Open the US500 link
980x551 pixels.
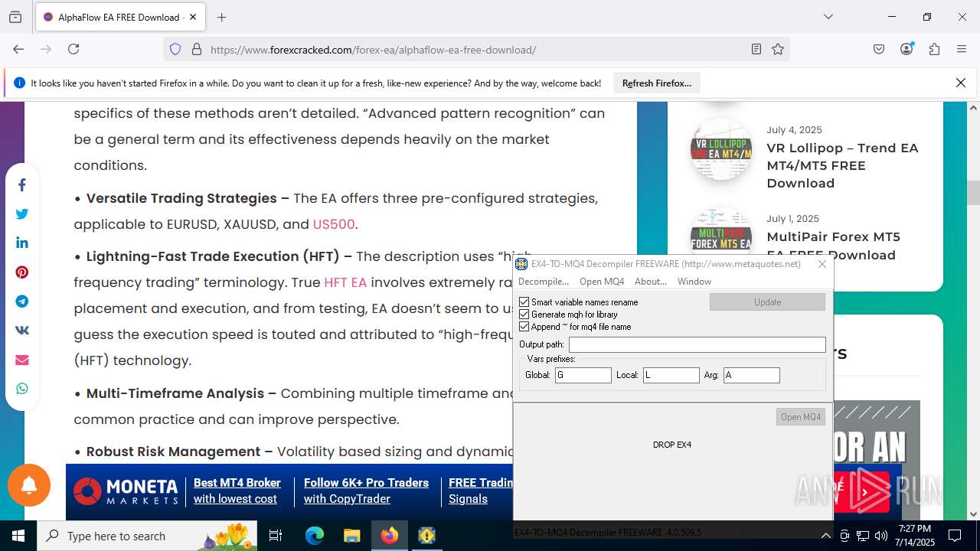click(x=333, y=224)
